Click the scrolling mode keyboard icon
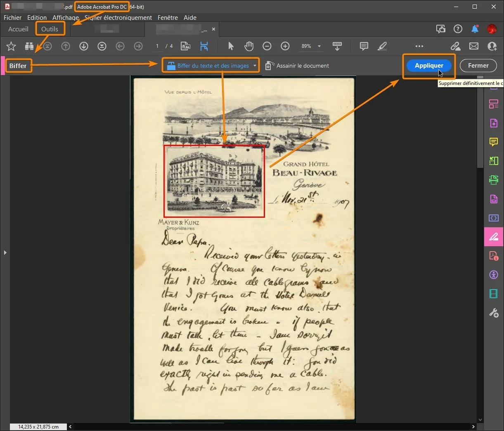This screenshot has width=504, height=431. coord(337,46)
